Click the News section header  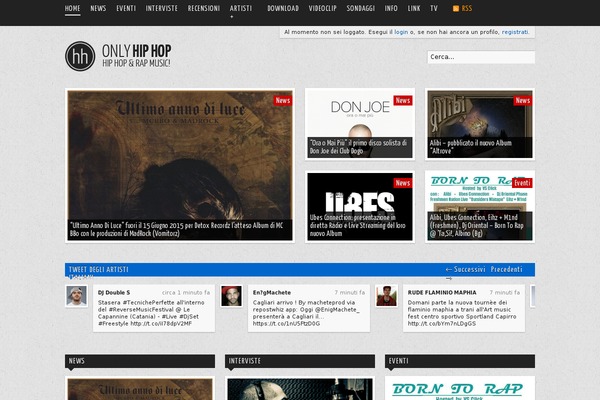click(x=140, y=361)
